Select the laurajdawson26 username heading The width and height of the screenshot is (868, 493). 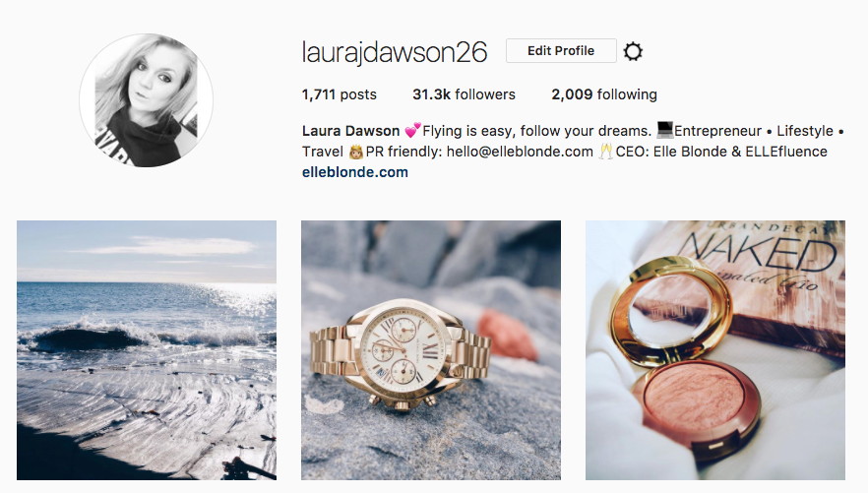[394, 52]
